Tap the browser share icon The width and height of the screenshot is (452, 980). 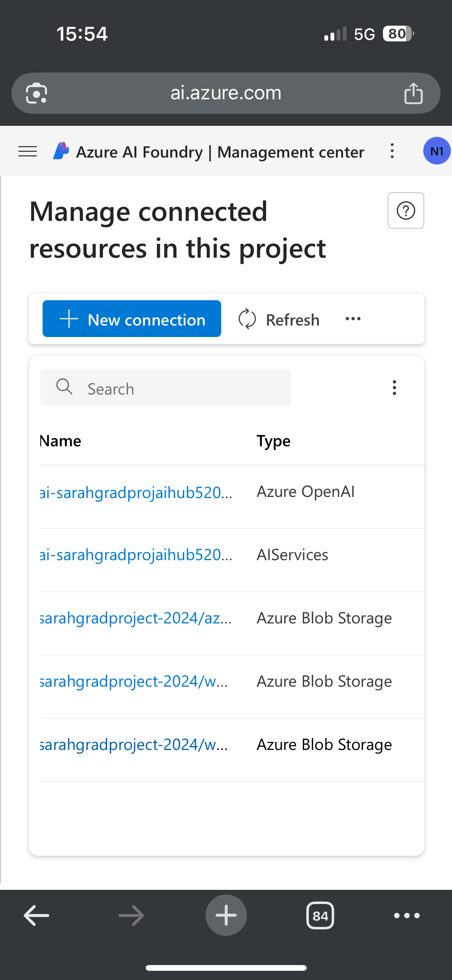point(413,93)
